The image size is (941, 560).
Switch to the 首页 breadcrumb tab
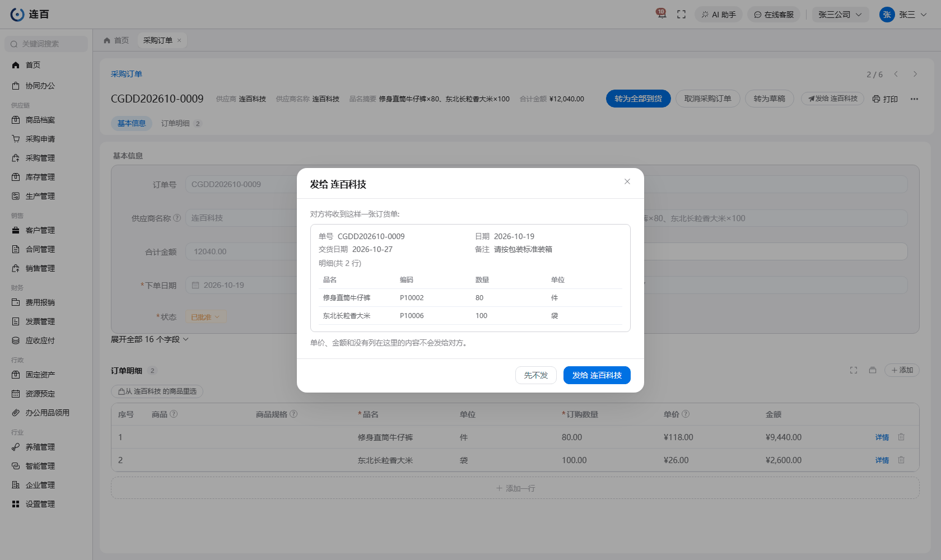pyautogui.click(x=117, y=40)
